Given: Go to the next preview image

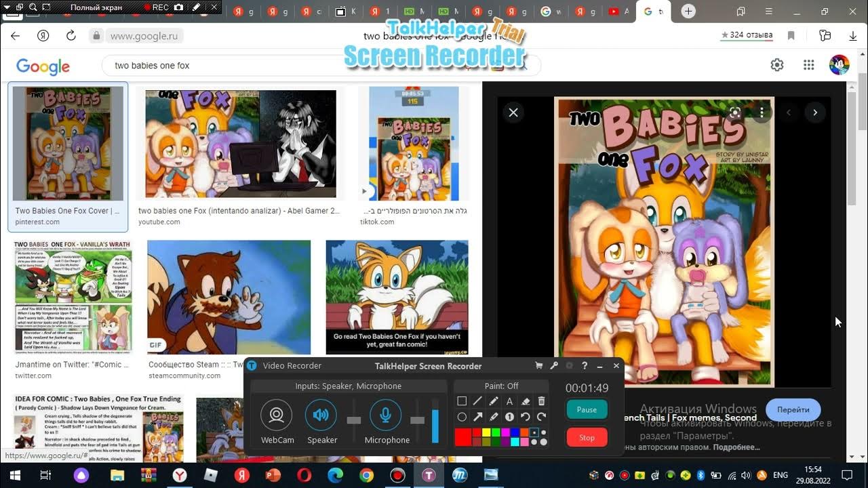Looking at the screenshot, I should (x=815, y=113).
